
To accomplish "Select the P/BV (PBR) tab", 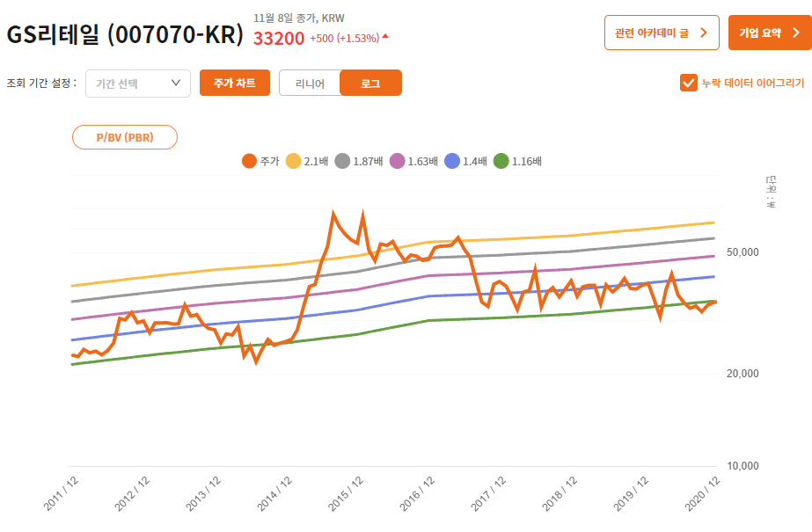I will coord(125,137).
